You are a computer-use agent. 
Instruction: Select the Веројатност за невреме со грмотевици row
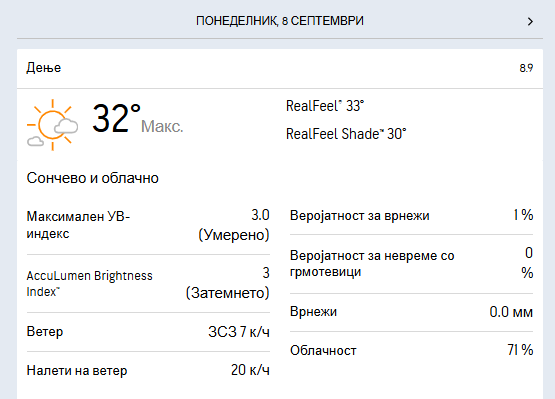click(x=411, y=264)
